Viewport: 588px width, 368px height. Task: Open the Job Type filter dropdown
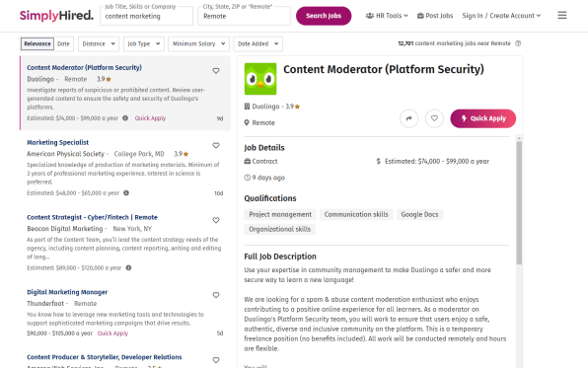pos(144,43)
